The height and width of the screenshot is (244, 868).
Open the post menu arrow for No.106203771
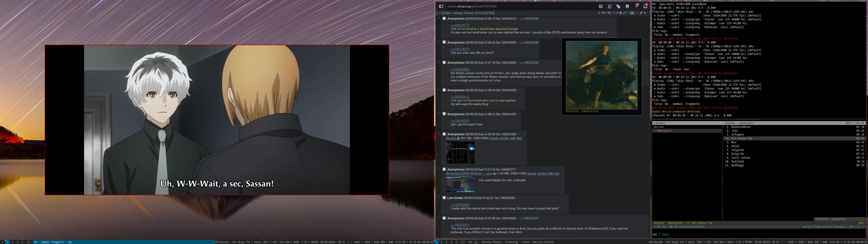click(518, 170)
